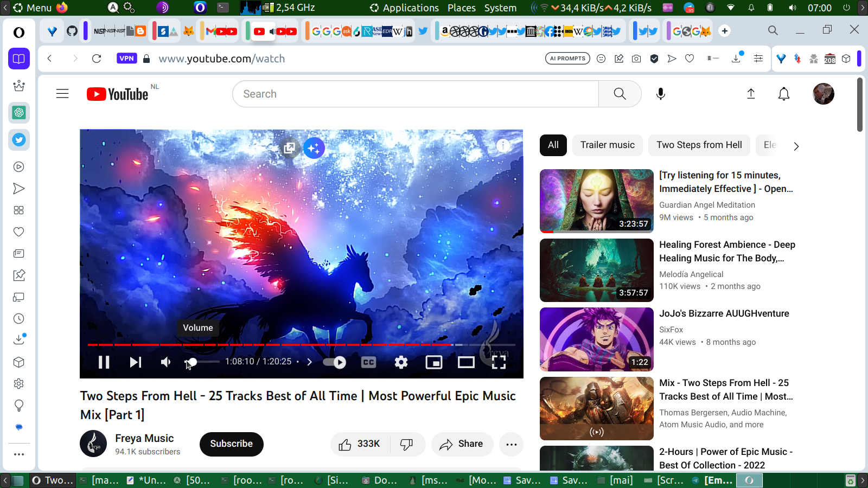Image resolution: width=868 pixels, height=488 pixels.
Task: Subscribe to the Freya Music channel
Action: click(x=232, y=444)
